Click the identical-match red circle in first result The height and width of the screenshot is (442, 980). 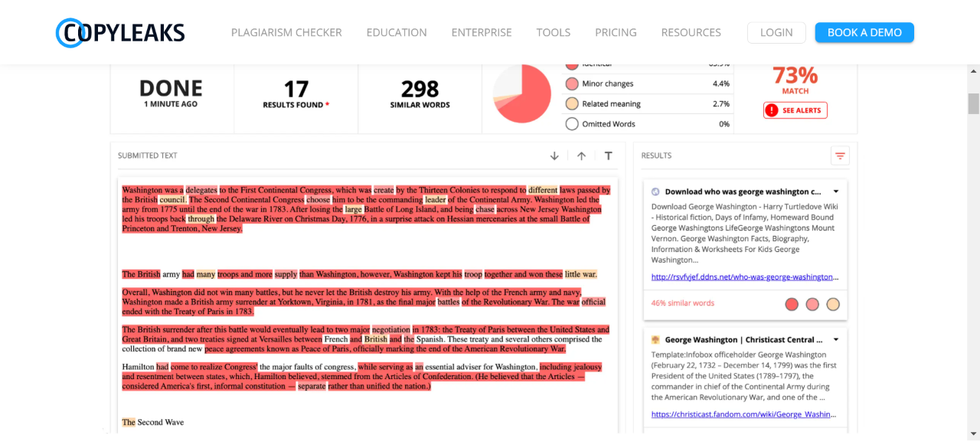pyautogui.click(x=792, y=304)
